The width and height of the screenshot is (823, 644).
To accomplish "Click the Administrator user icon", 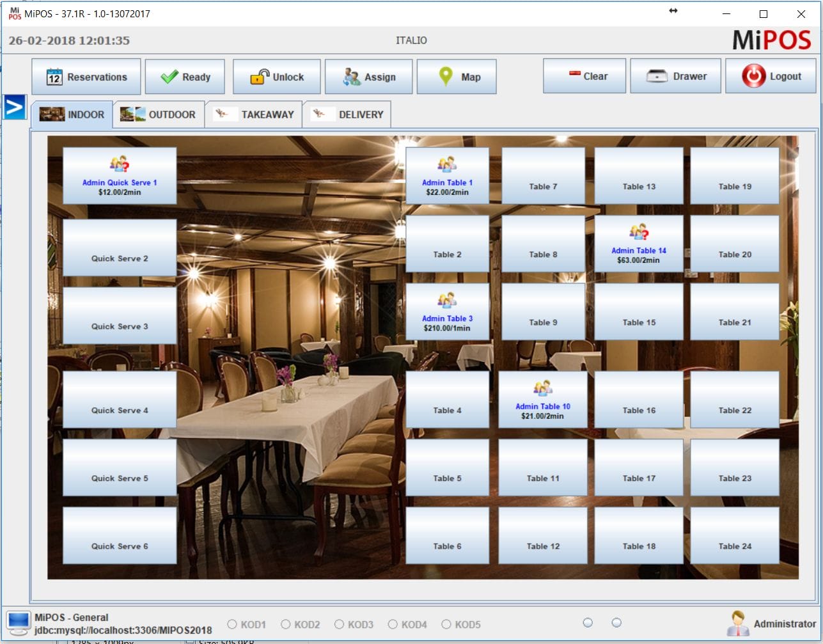I will [738, 623].
